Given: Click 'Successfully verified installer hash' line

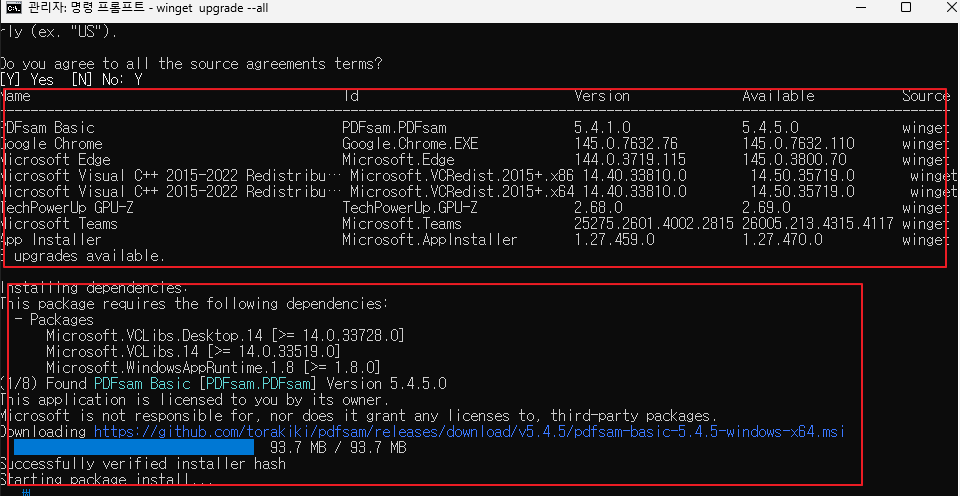Looking at the screenshot, I should coord(143,464).
